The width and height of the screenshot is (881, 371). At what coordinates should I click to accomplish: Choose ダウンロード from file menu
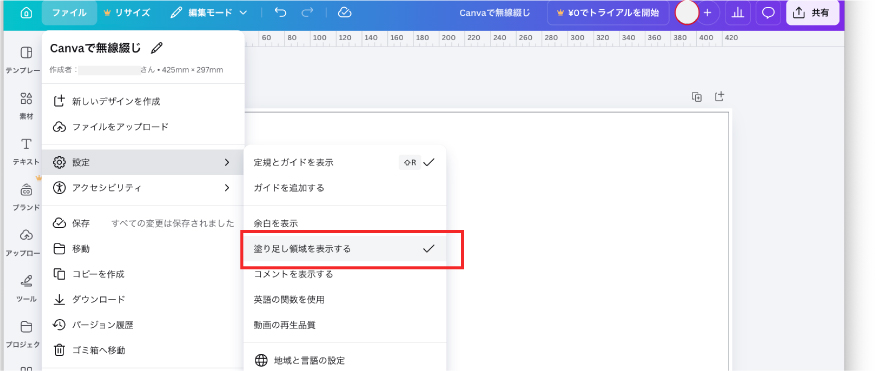pyautogui.click(x=143, y=300)
